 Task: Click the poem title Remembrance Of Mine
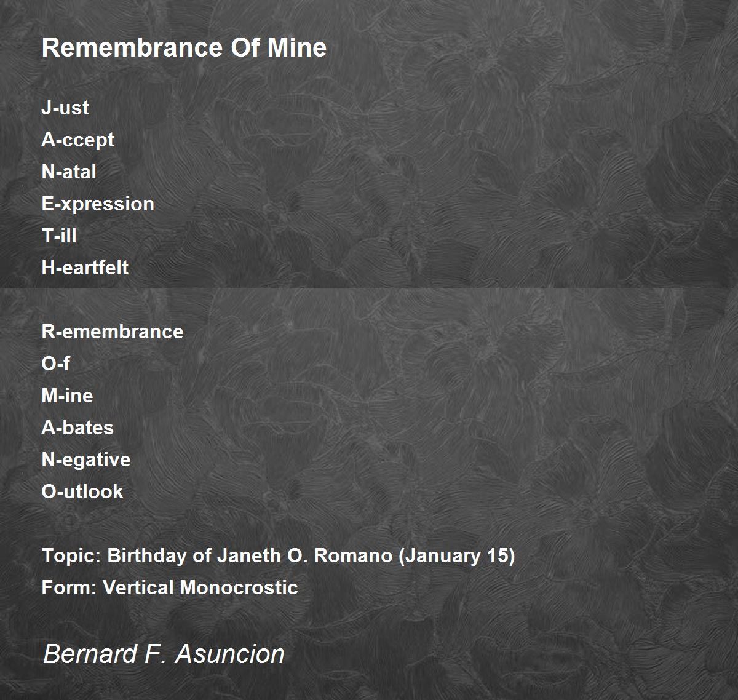tap(184, 48)
